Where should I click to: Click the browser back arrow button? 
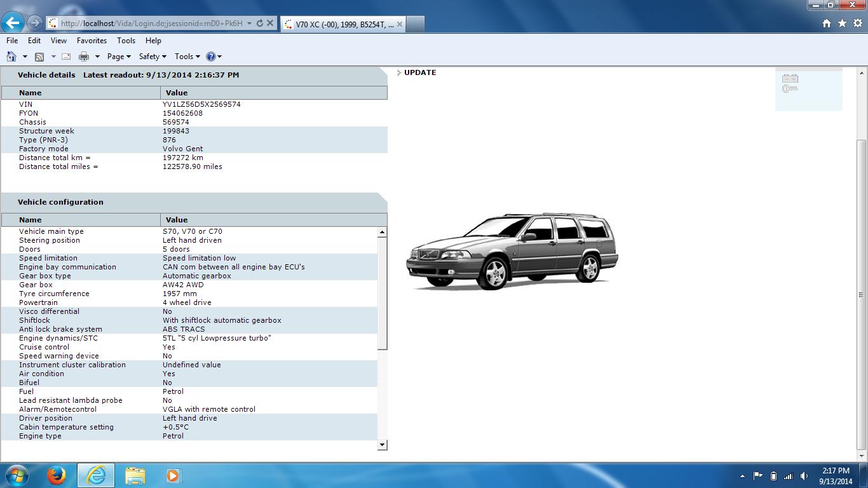(x=13, y=24)
